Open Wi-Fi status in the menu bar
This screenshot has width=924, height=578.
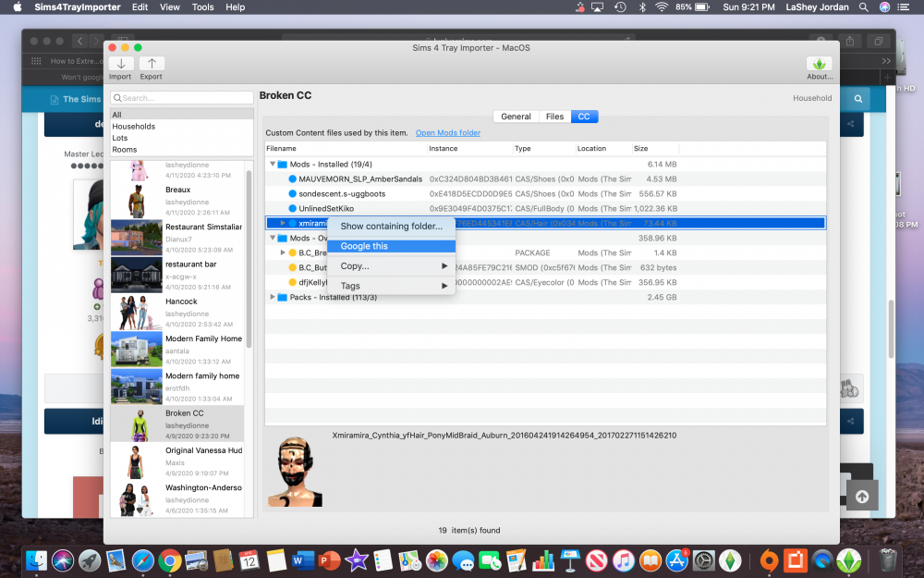pyautogui.click(x=662, y=7)
